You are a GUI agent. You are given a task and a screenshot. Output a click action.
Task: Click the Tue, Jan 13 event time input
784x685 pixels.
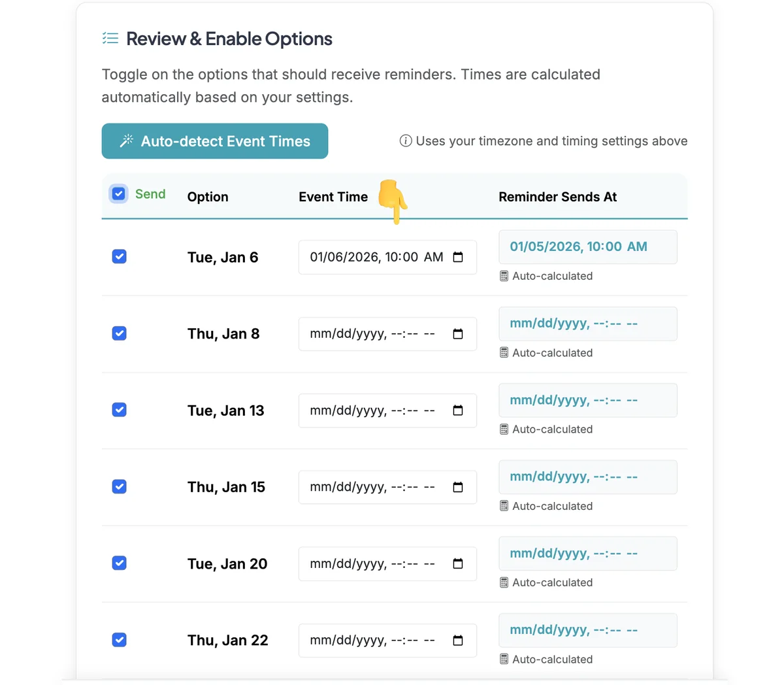click(x=387, y=410)
